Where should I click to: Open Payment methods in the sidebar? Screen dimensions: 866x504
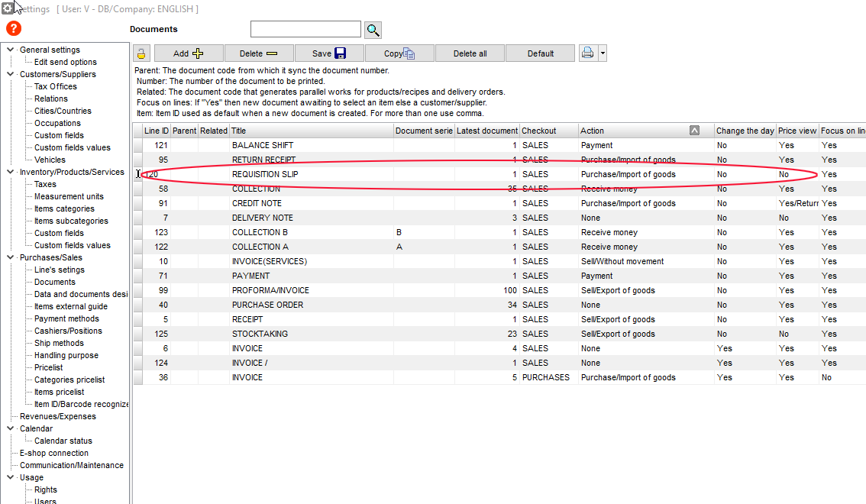tap(66, 318)
